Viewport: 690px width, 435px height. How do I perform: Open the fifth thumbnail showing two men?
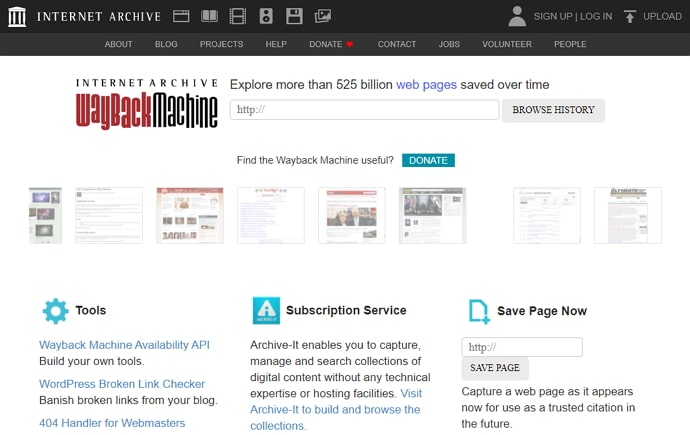tap(352, 216)
